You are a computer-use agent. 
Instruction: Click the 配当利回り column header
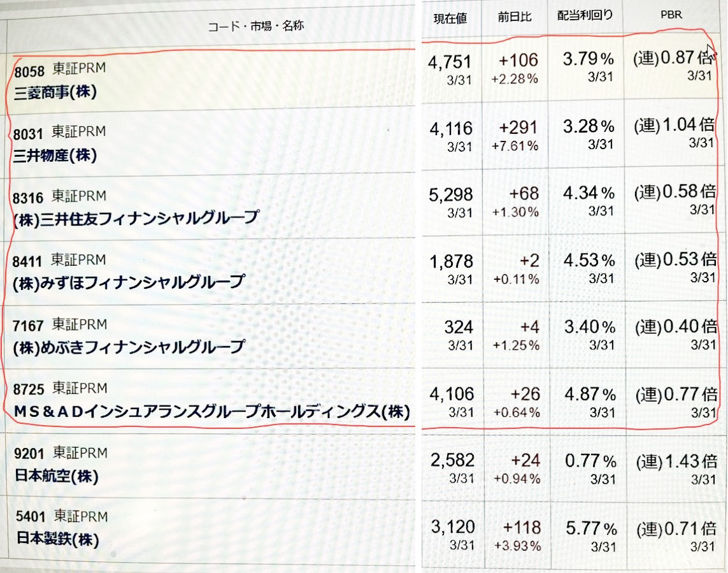coord(585,16)
